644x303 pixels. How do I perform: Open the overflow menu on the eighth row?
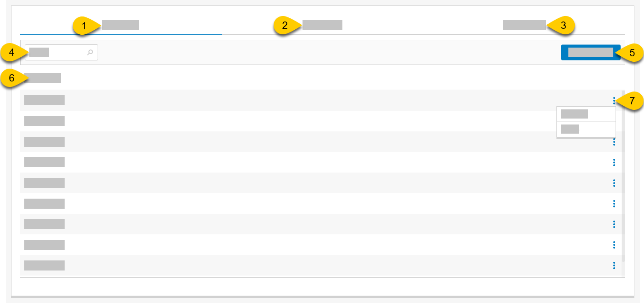point(614,244)
